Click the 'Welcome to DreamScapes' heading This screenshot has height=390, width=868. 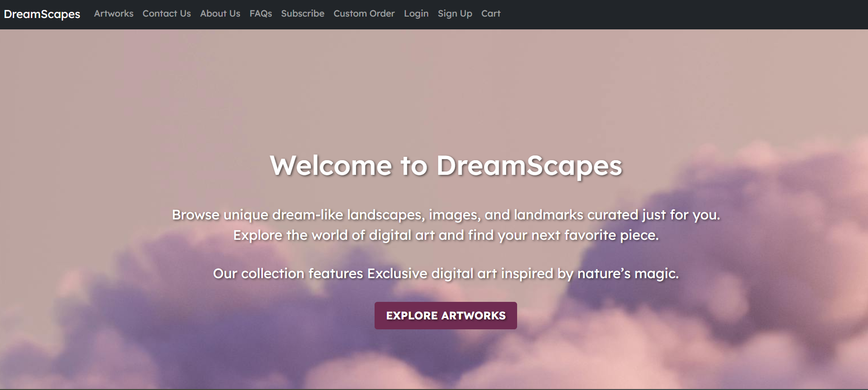pos(446,166)
